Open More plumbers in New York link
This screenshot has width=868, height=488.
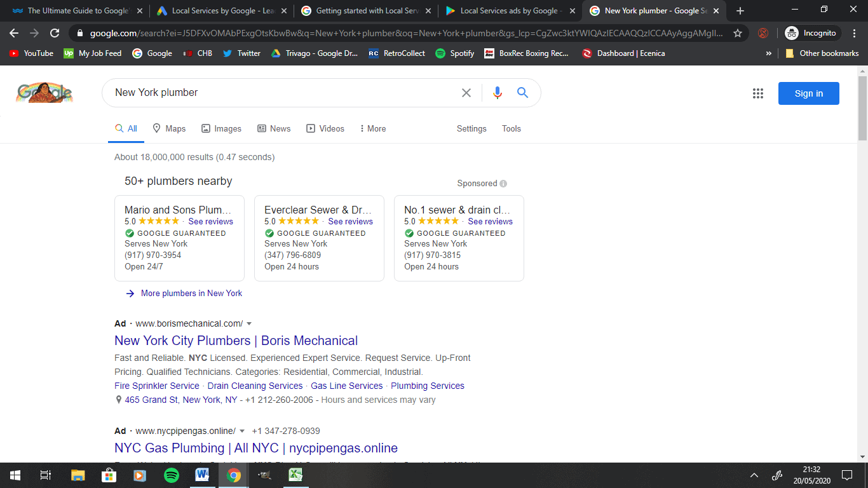click(191, 293)
